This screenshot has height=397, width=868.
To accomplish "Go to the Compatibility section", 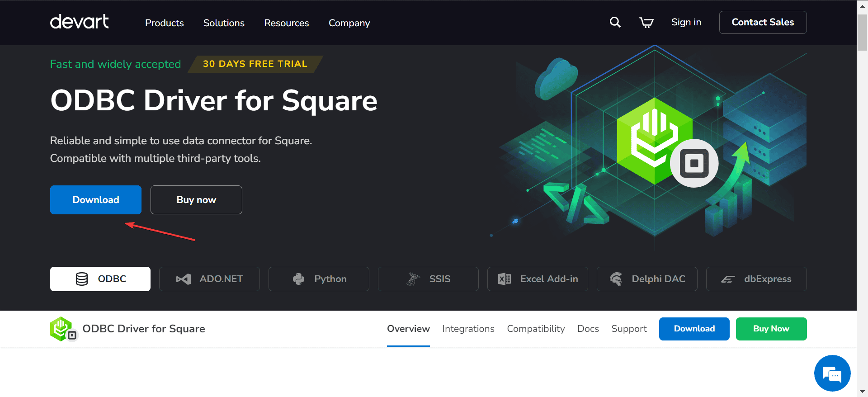I will [x=536, y=329].
